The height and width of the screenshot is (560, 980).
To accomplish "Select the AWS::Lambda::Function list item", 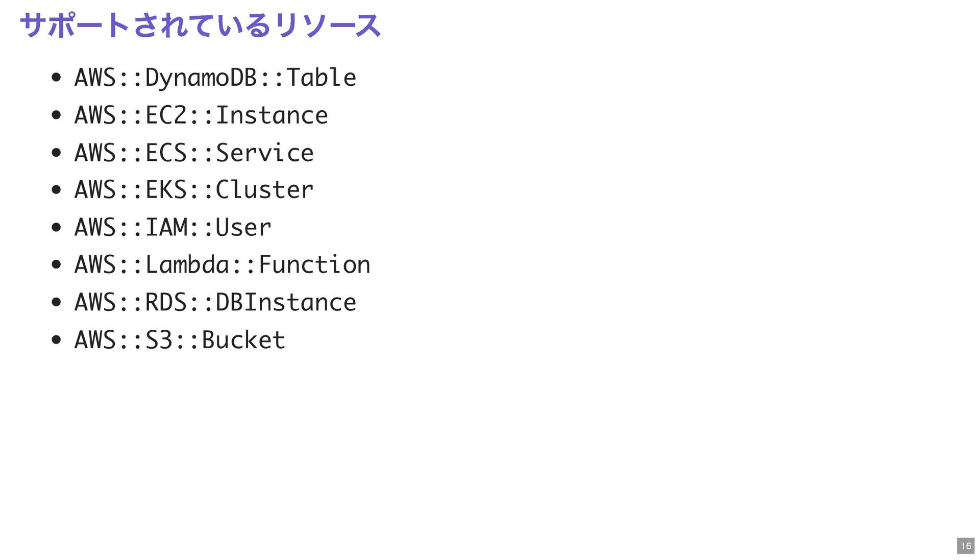I will pos(222,265).
